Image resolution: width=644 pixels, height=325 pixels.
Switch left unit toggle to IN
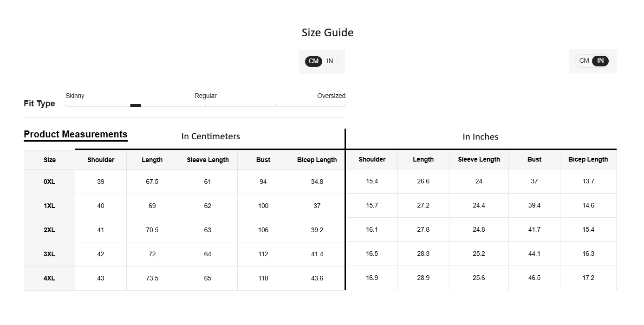[330, 61]
